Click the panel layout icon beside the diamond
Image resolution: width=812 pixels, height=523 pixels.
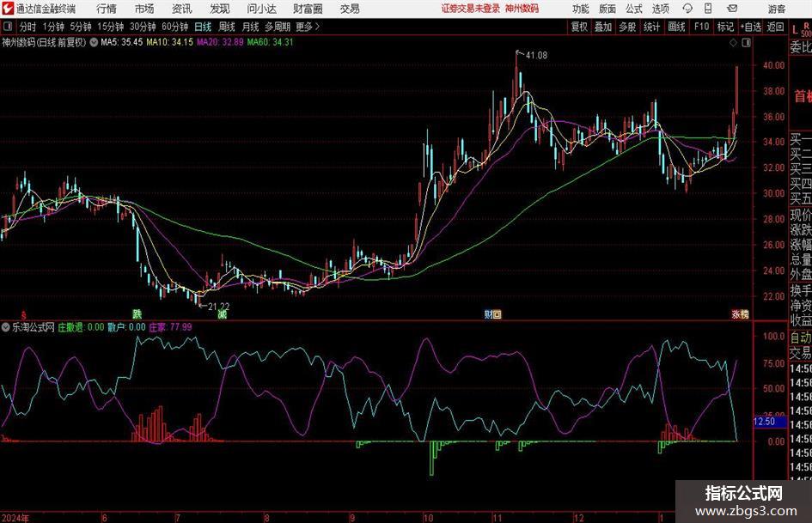click(x=746, y=43)
